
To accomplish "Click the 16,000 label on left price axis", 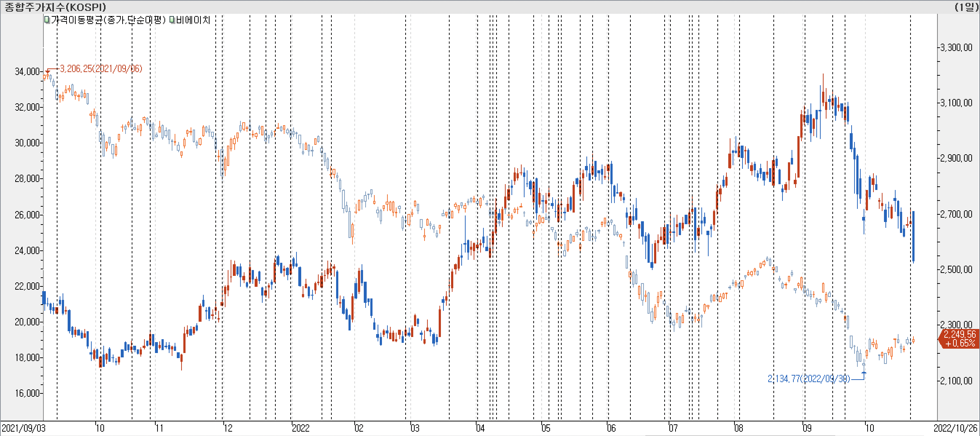I will [27, 393].
